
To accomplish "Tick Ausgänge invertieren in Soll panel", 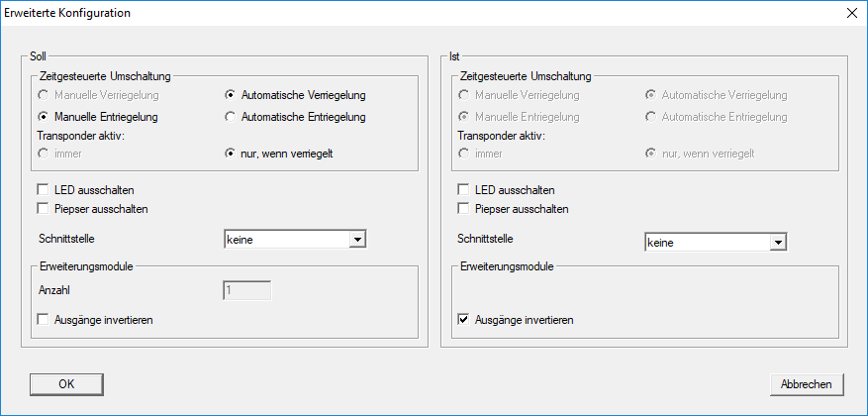I will tap(43, 320).
